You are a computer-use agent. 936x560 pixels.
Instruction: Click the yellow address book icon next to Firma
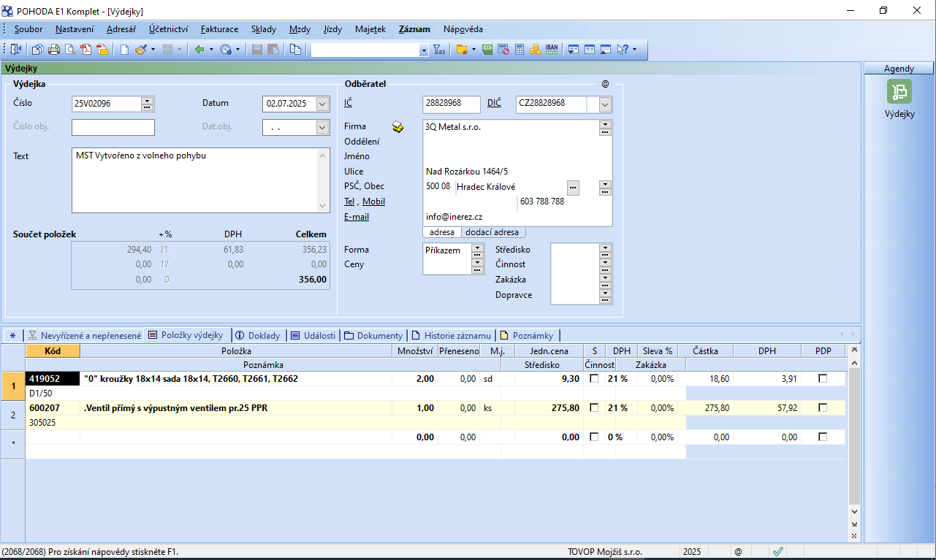coord(397,127)
